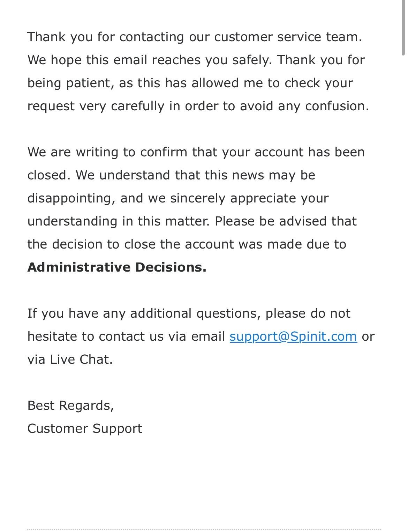Click the line starting "disappointing, and we sincerely"

pyautogui.click(x=178, y=198)
